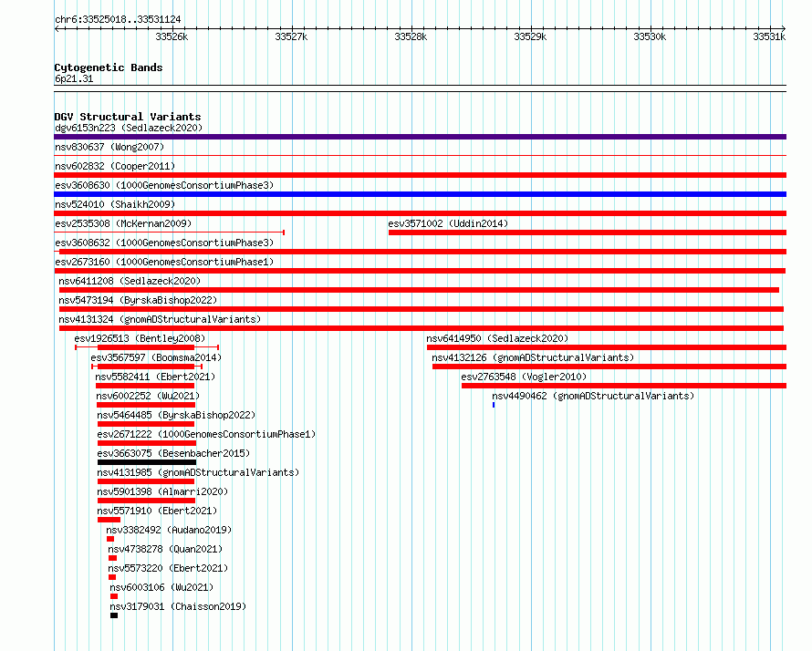
Task: Click nsv5464485 (ByrskaBishop2022) label
Action: (176, 415)
